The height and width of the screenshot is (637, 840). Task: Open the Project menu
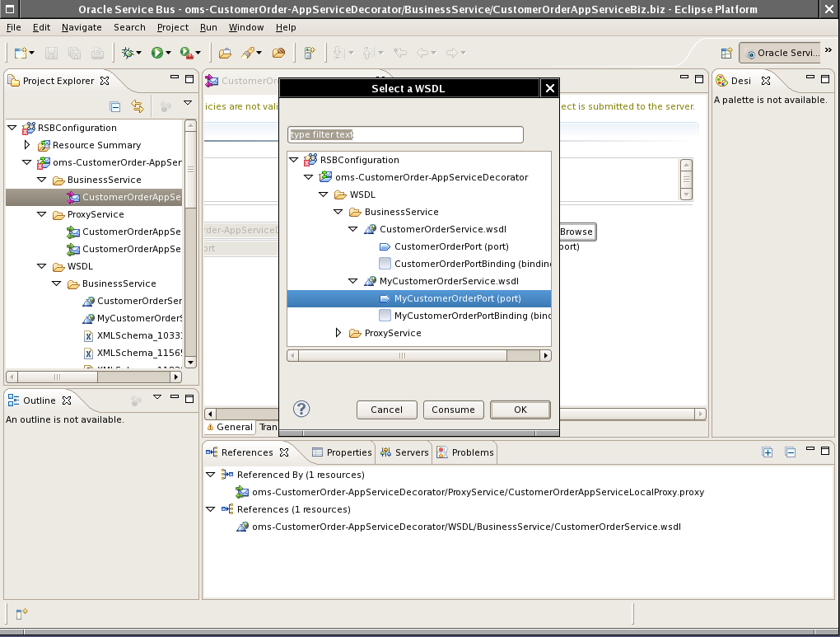(172, 27)
